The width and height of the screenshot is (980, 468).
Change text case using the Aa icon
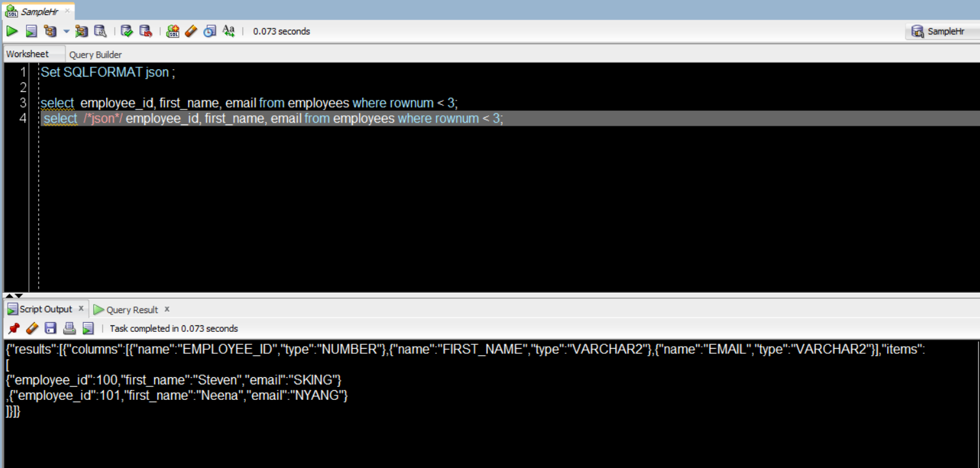pos(228,30)
